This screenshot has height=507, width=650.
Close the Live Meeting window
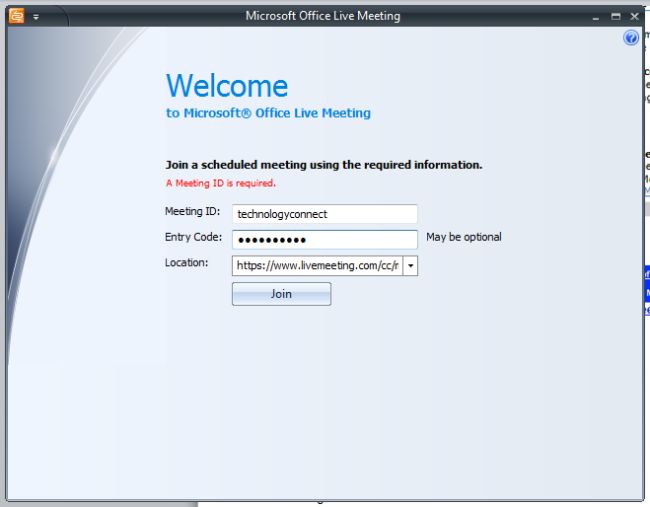635,17
